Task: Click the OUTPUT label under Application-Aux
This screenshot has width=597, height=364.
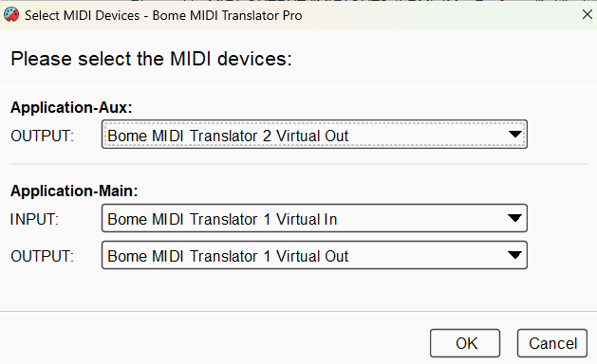Action: [x=42, y=136]
